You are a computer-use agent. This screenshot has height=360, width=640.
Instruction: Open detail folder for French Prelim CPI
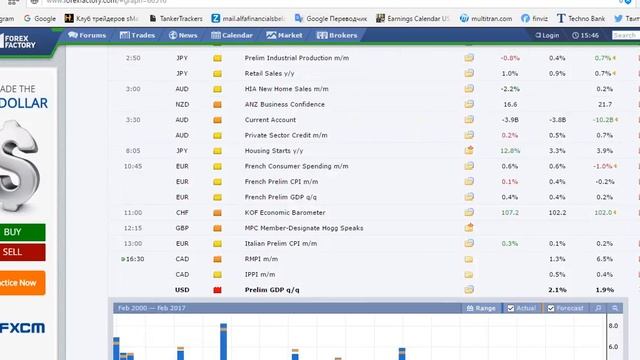point(469,182)
